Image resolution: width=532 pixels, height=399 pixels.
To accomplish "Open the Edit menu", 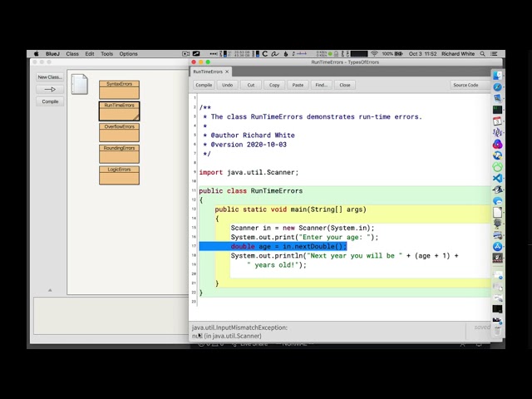I will 90,53.
